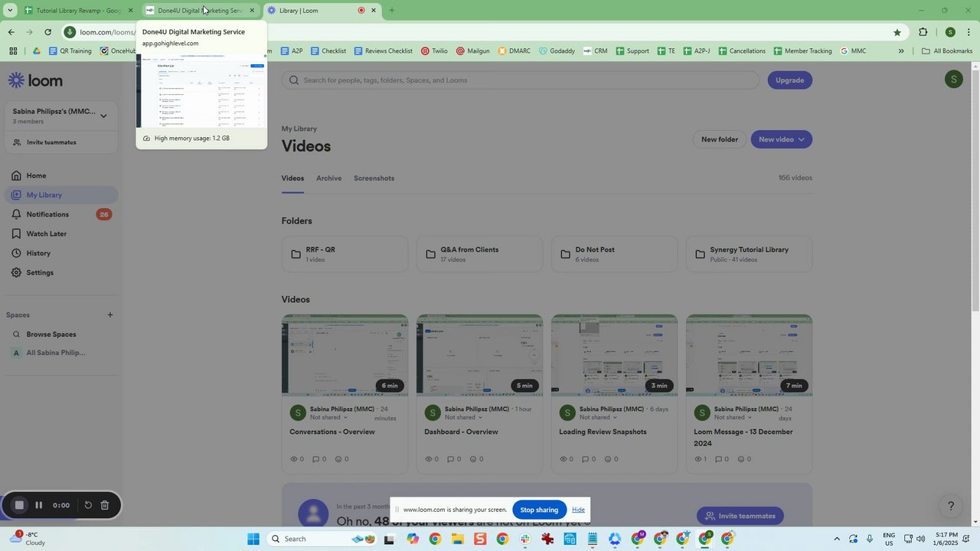The height and width of the screenshot is (551, 980).
Task: Open the Conversations - Overview video thumbnail
Action: 345,355
